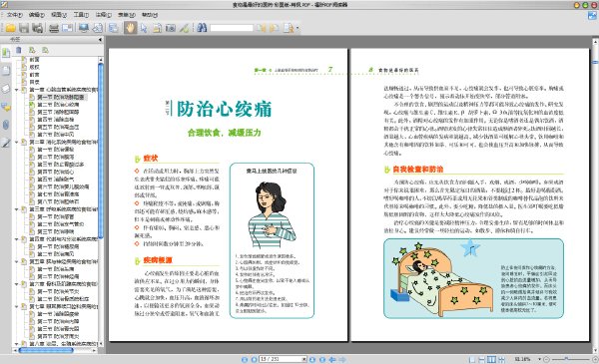Click the bookmarks panel vertical scrollbar
The width and height of the screenshot is (599, 364).
pos(101,151)
